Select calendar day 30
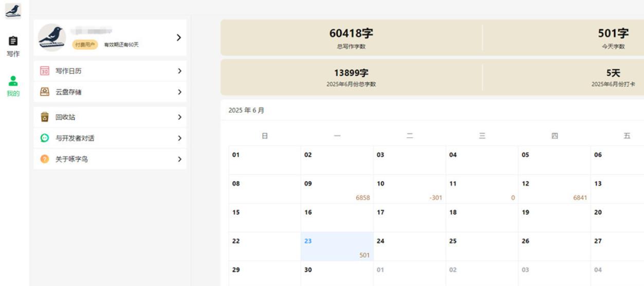This screenshot has height=286, width=644. (337, 274)
